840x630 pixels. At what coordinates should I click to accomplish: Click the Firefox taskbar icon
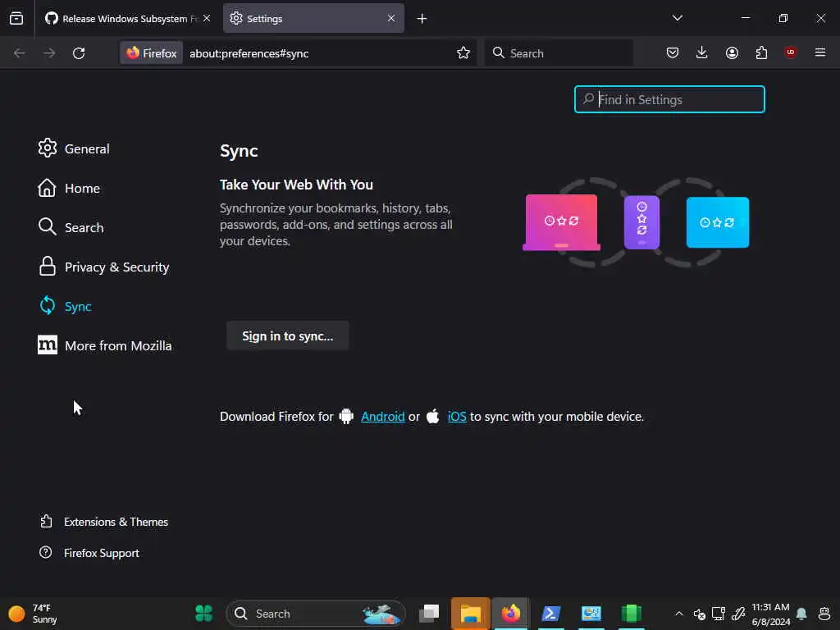pos(510,614)
